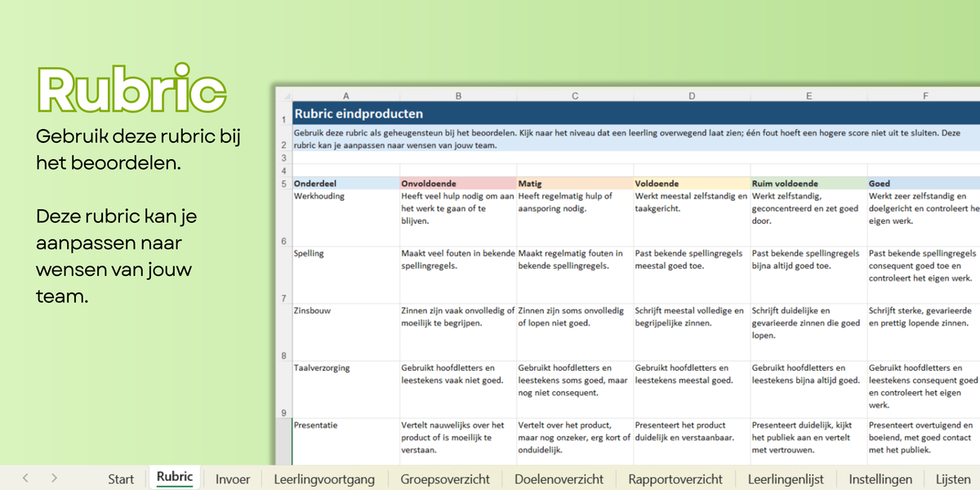Click 'Schrijft duidelijke en gevarieerde zinnen' cell
The width and height of the screenshot is (980, 490).
(x=808, y=332)
